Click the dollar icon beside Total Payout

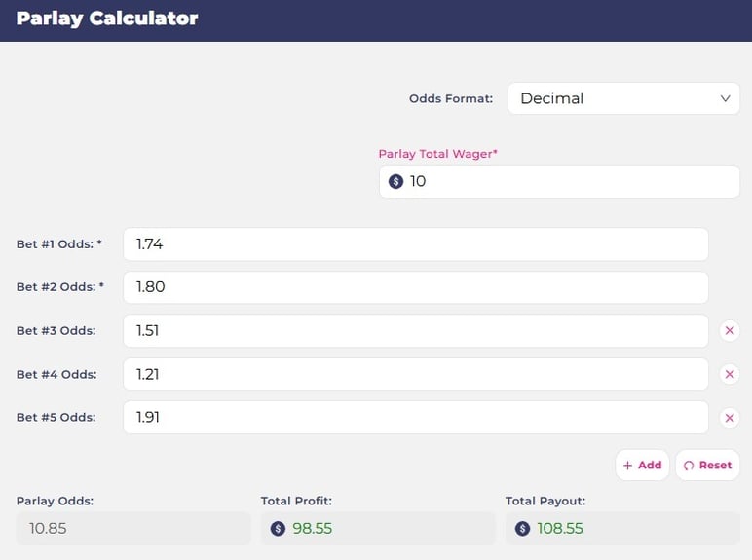[x=522, y=529]
